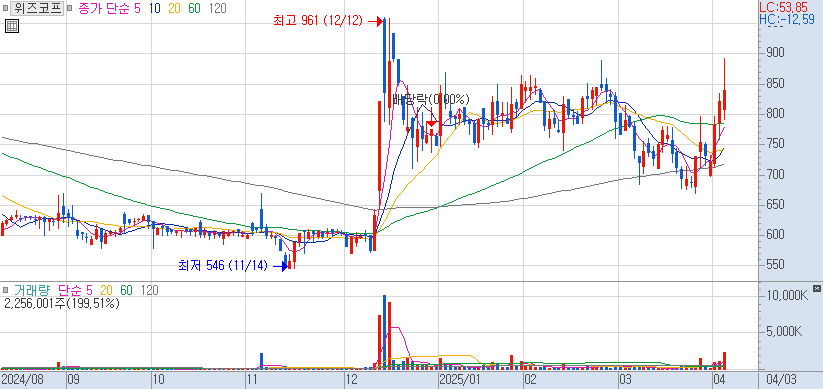Click the tallest blue volume bar in December
This screenshot has width=823, height=389.
click(x=384, y=331)
